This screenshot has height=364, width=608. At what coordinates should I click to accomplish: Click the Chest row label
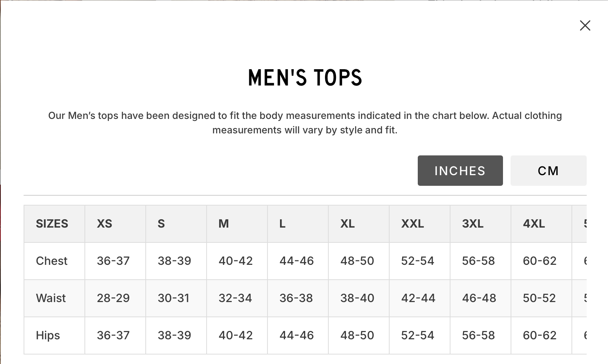52,261
